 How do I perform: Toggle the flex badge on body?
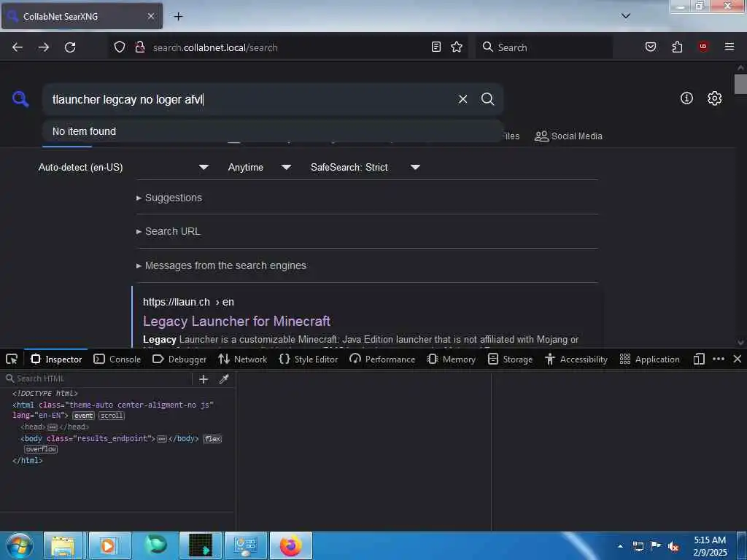pyautogui.click(x=212, y=439)
